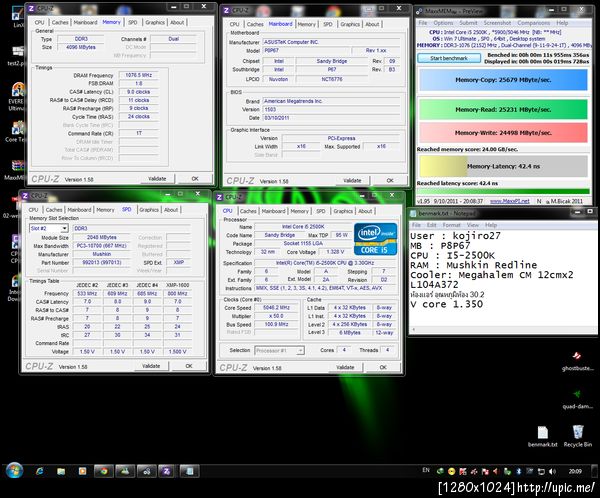The height and width of the screenshot is (498, 600).
Task: Click the blue Memory-Copy result bar
Action: pos(503,80)
